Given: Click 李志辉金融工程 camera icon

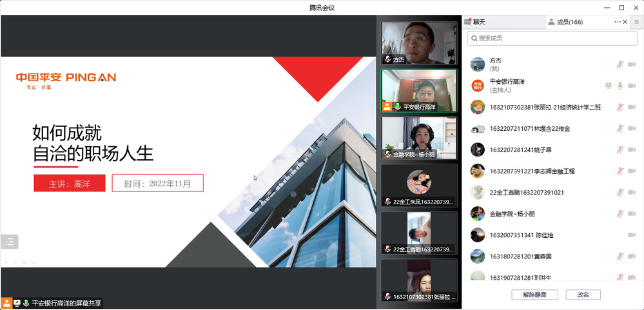Looking at the screenshot, I should point(632,171).
